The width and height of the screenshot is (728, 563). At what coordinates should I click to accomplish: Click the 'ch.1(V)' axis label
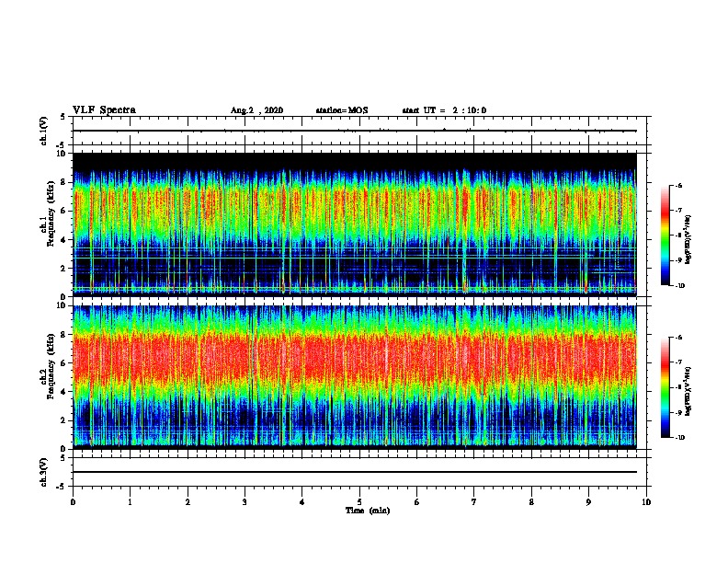[x=44, y=131]
